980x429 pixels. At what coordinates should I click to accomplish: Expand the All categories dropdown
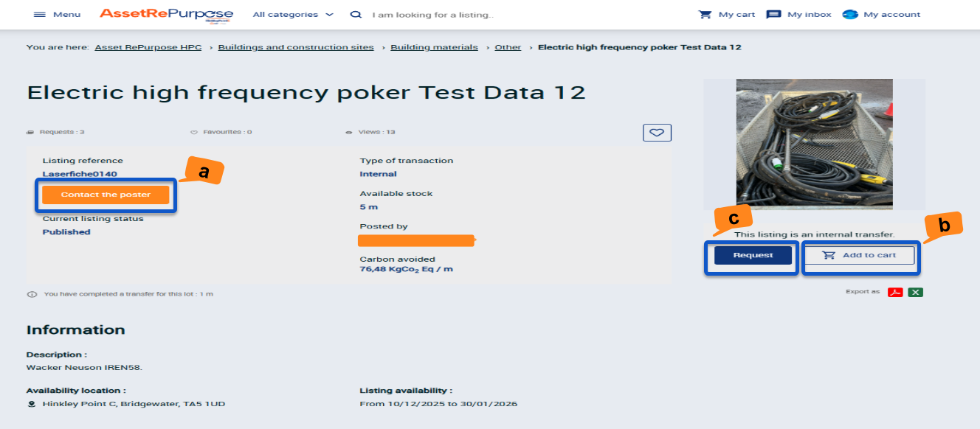(293, 15)
